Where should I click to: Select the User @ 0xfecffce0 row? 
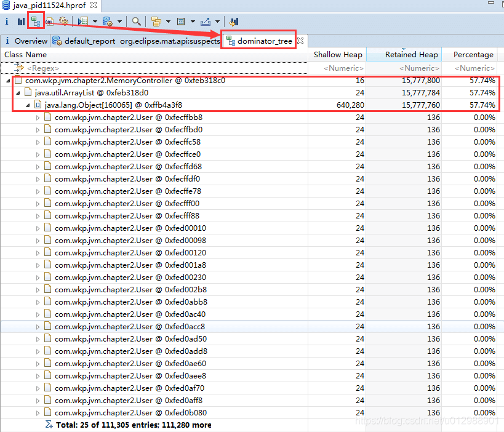coord(249,154)
